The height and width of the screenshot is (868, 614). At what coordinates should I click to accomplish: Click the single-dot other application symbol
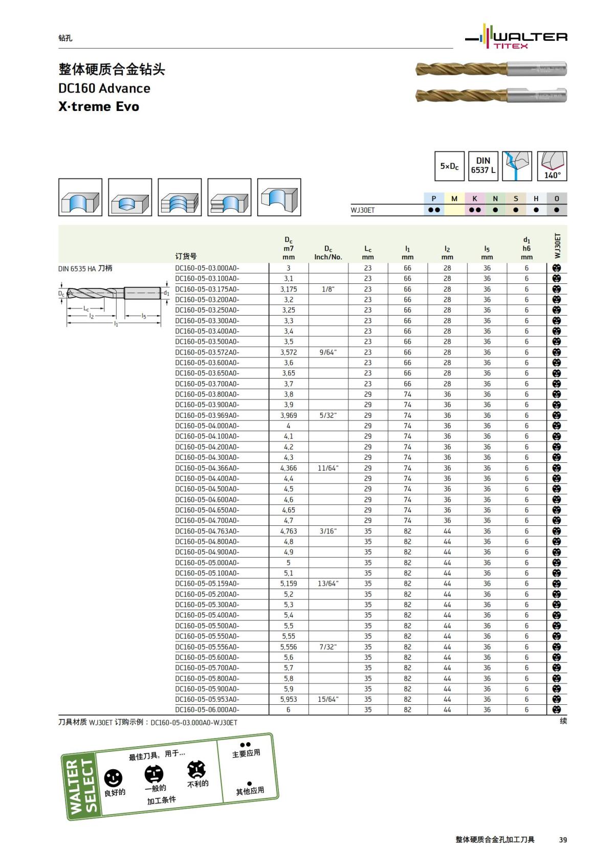pos(249,784)
